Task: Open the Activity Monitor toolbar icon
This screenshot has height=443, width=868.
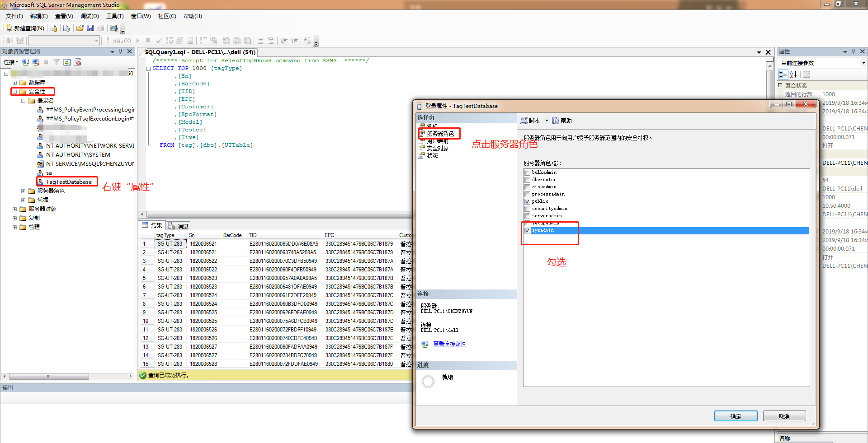Action: (x=114, y=28)
